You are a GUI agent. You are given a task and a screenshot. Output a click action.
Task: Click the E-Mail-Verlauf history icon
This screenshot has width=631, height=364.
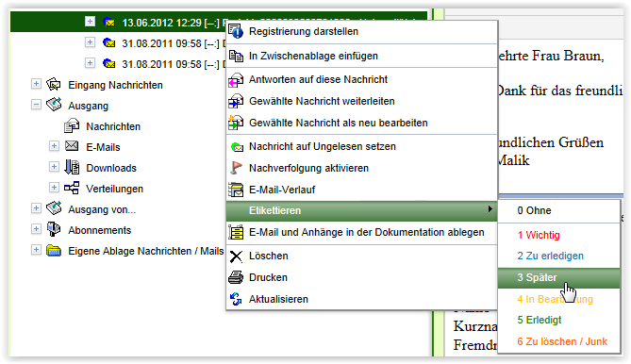coord(236,190)
